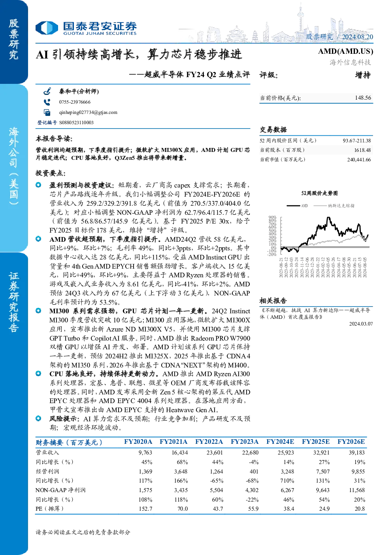The image size is (392, 555).
Task: Click the 52-week range 93.67-211.38
Action: pyautogui.click(x=357, y=140)
